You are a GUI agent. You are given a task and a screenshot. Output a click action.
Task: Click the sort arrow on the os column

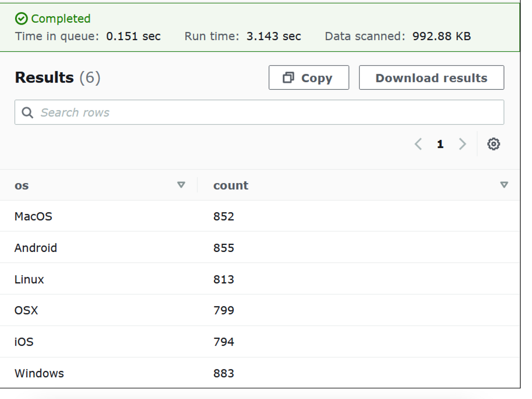pyautogui.click(x=181, y=185)
